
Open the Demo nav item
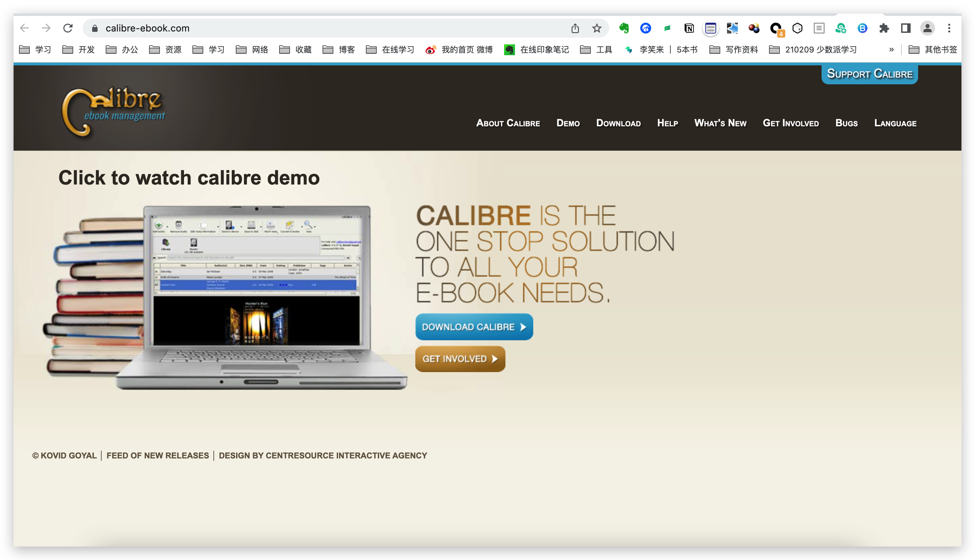pos(568,123)
